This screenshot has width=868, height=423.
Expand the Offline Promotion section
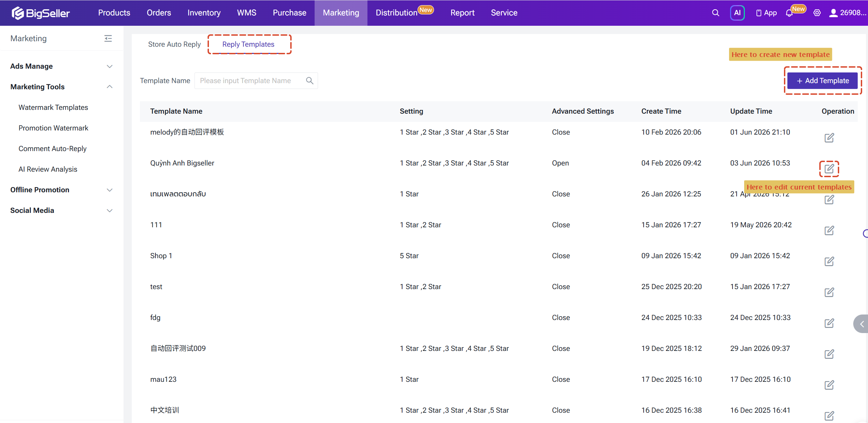[62, 190]
